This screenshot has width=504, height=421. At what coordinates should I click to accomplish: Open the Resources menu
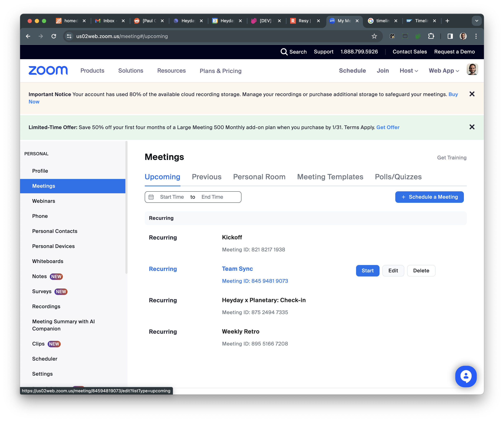pos(171,71)
